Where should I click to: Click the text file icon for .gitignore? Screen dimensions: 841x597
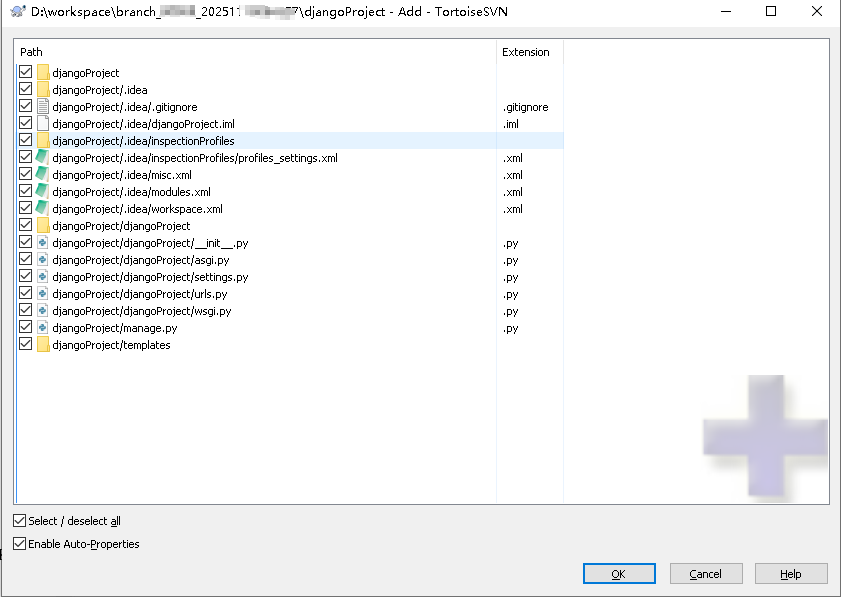click(43, 107)
